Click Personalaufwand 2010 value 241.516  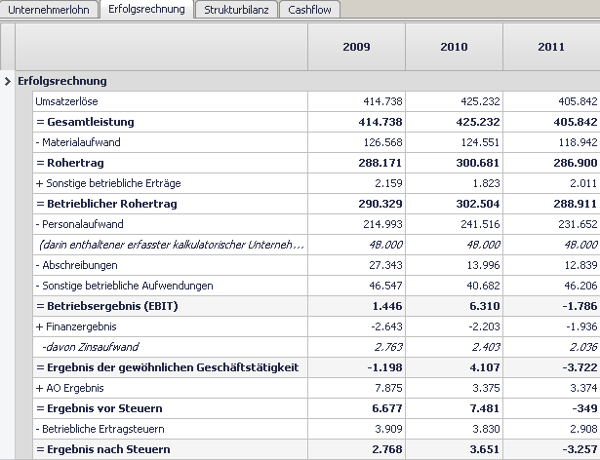click(x=480, y=224)
